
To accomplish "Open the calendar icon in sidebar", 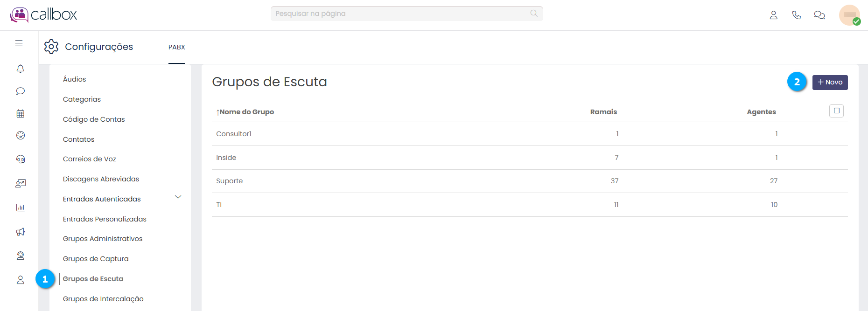I will [x=20, y=113].
